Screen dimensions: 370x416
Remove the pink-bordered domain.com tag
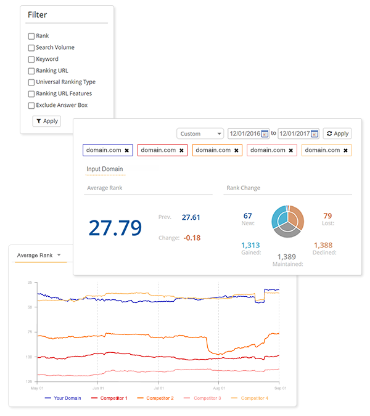pos(291,151)
